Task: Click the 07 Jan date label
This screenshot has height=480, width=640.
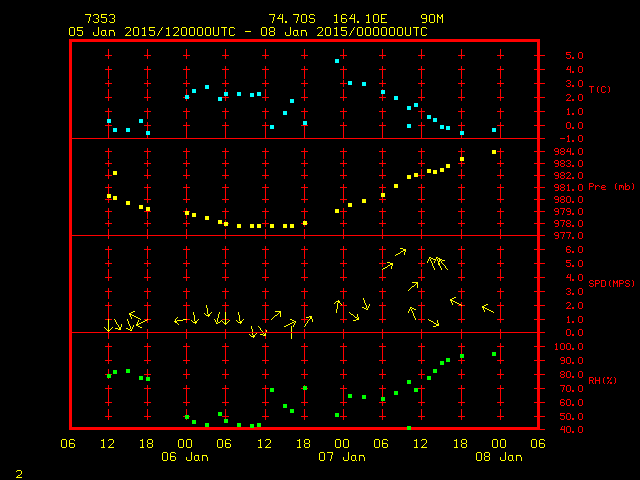Action: pos(342,457)
